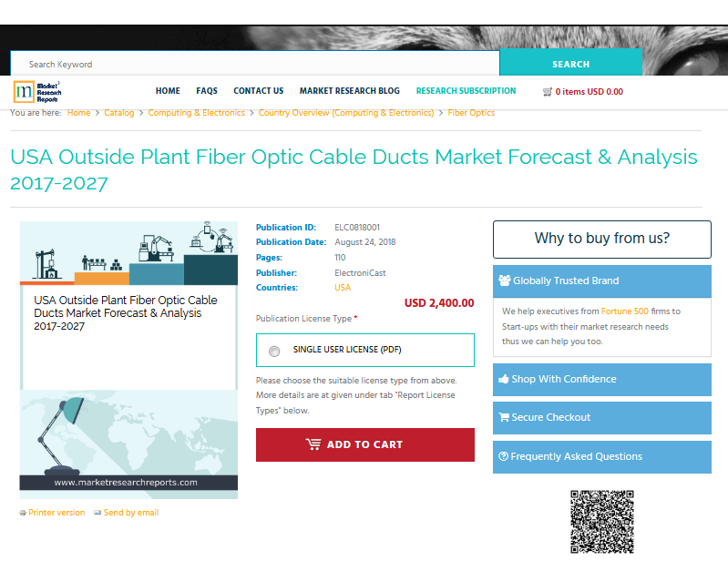The image size is (728, 561).
Task: Click the report cover thumbnail image
Action: 128,360
